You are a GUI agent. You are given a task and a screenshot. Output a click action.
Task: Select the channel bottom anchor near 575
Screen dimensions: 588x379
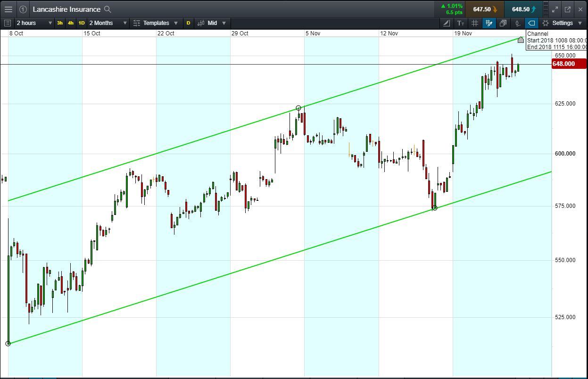click(x=435, y=208)
